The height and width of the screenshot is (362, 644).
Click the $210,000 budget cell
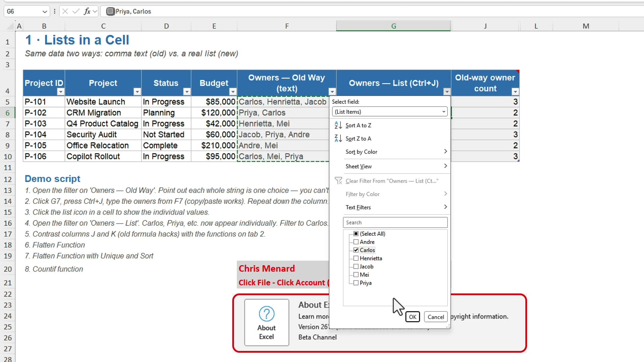coord(214,145)
